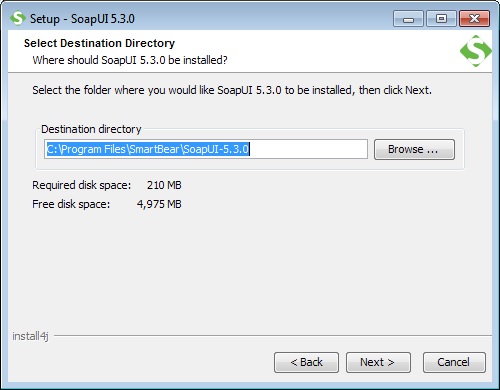Cancel the SoapUI installation
Image resolution: width=500 pixels, height=390 pixels.
point(454,362)
